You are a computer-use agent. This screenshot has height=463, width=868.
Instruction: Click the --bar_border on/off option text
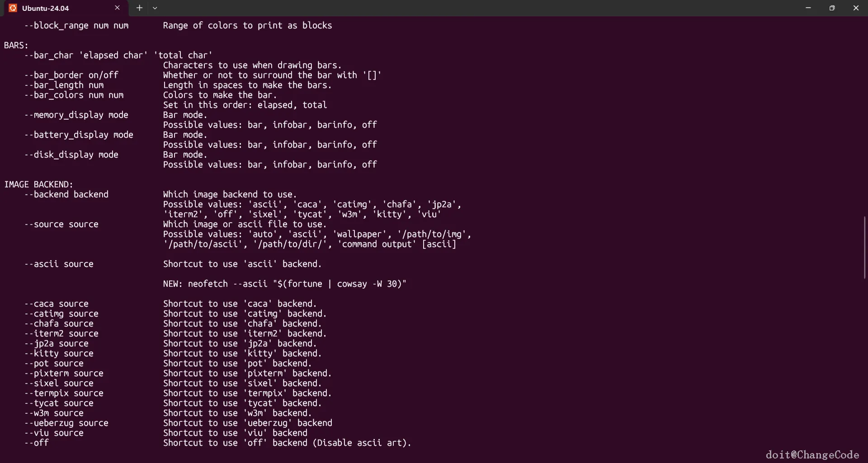click(71, 75)
